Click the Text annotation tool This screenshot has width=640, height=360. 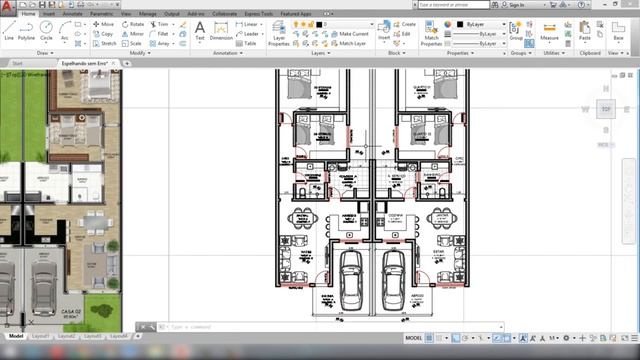200,31
